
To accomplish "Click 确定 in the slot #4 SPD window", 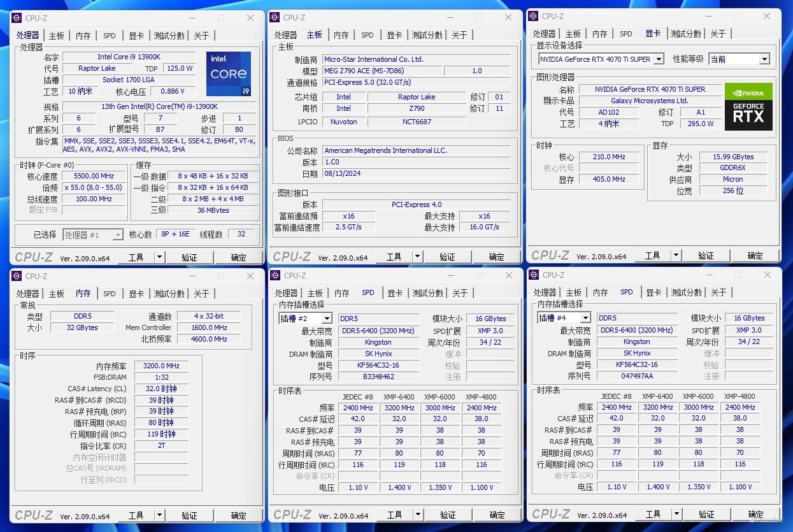I will pos(756,514).
